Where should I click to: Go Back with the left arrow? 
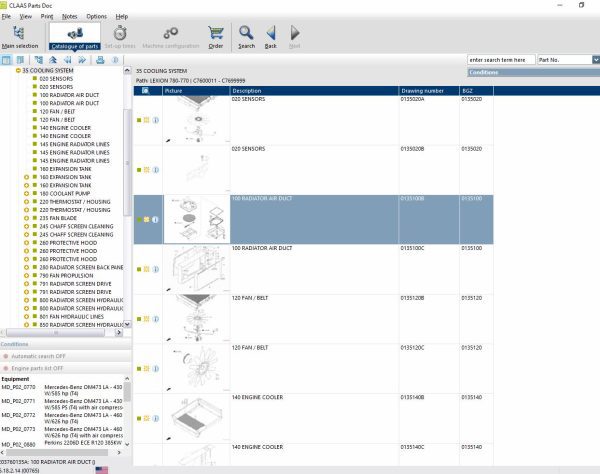tap(271, 37)
